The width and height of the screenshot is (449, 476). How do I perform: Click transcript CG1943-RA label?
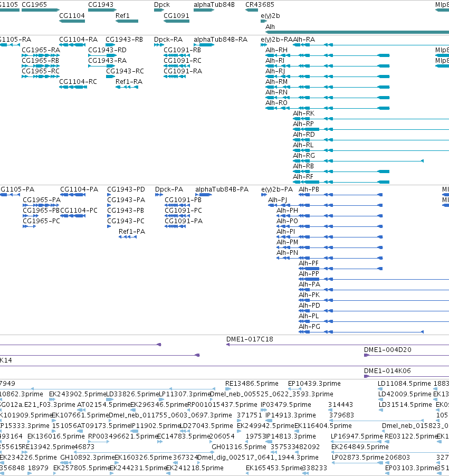[x=107, y=60]
